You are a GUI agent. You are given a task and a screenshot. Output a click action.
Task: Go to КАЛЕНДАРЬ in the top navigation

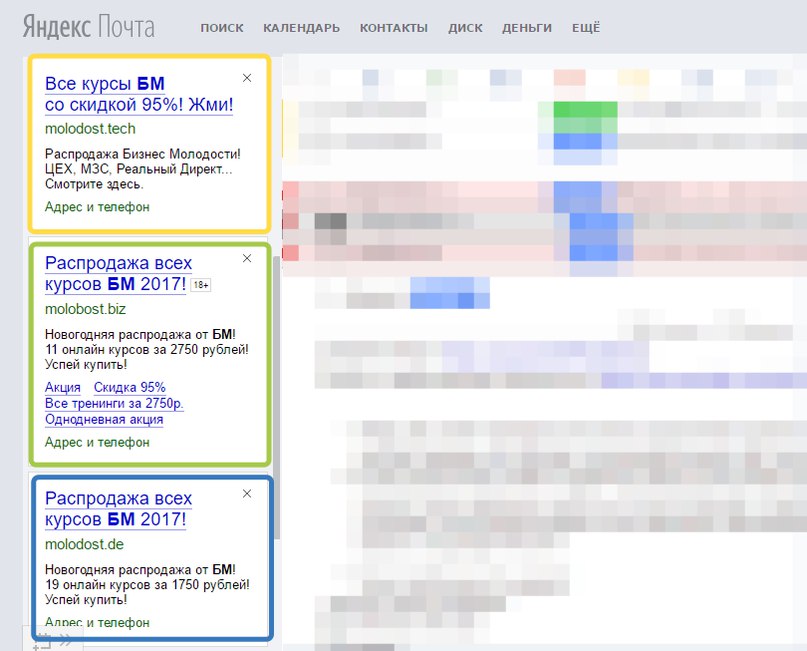(x=302, y=28)
